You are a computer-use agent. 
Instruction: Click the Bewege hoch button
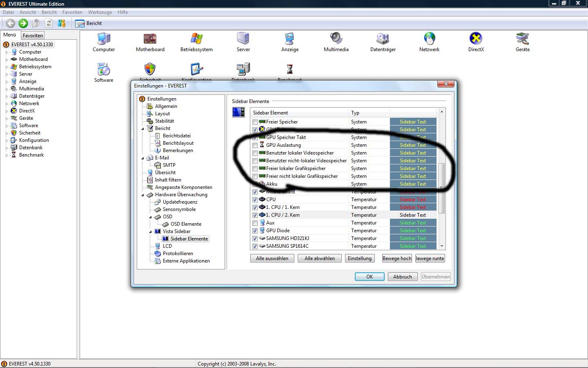397,258
